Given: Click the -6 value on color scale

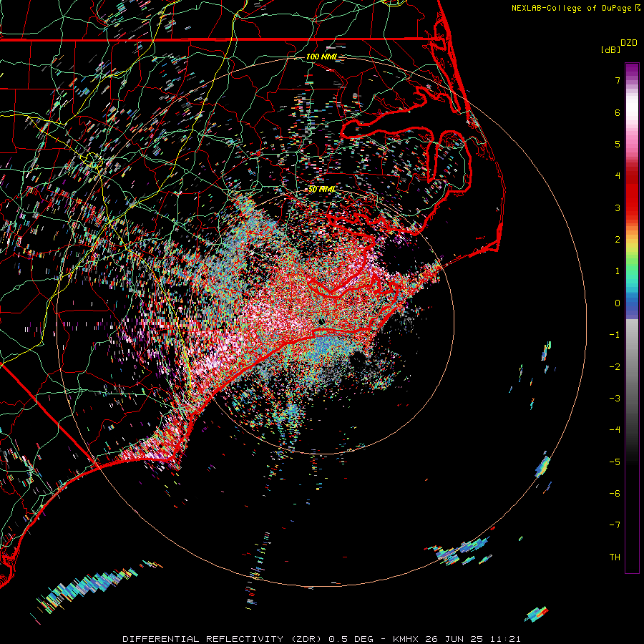Looking at the screenshot, I should click(615, 493).
